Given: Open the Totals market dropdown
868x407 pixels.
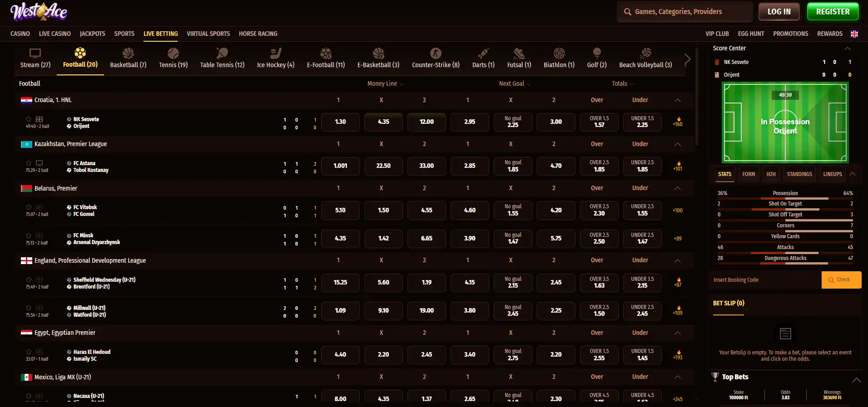Looking at the screenshot, I should coord(622,83).
